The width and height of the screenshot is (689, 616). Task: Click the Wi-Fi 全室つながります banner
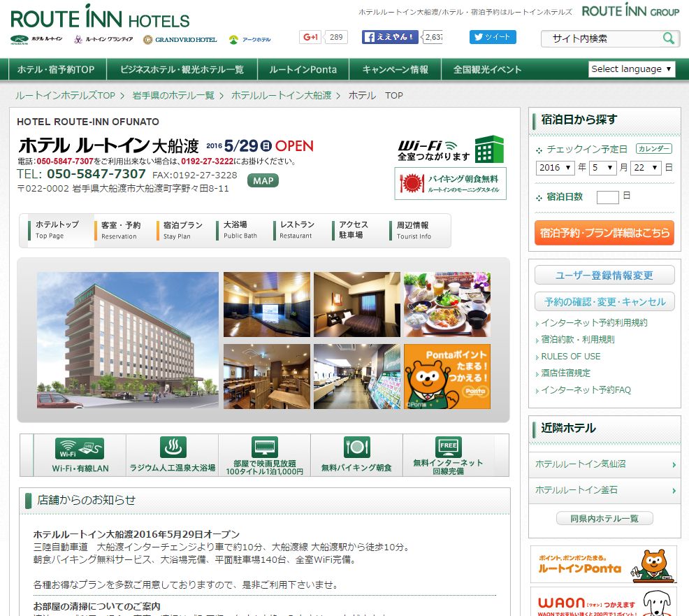pyautogui.click(x=451, y=150)
